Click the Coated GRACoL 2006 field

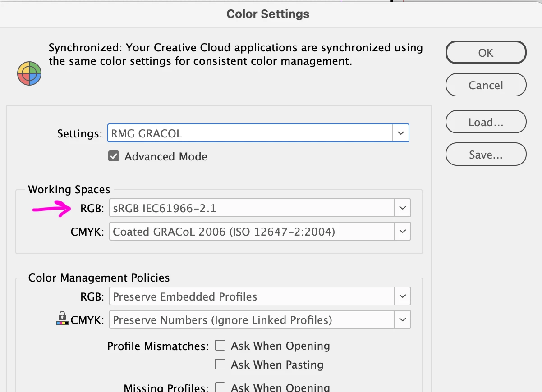(x=252, y=232)
